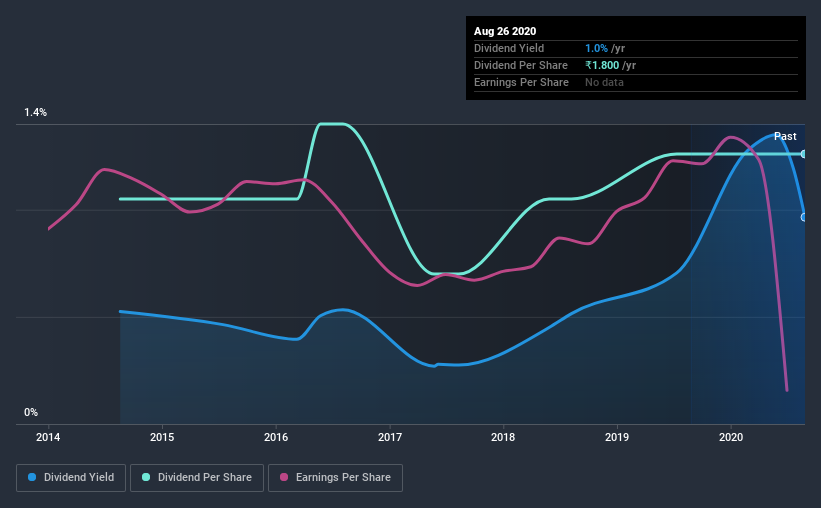Click the 0% y-axis label

click(x=31, y=413)
